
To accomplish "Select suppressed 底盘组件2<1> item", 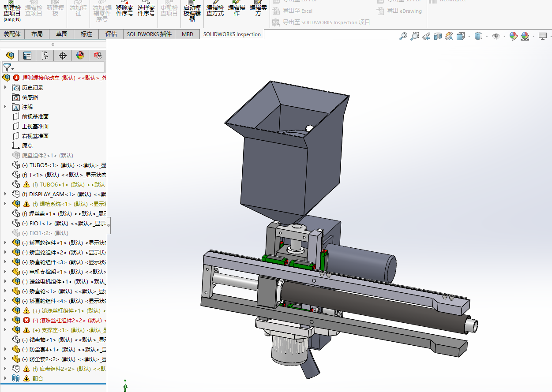I will [48, 155].
